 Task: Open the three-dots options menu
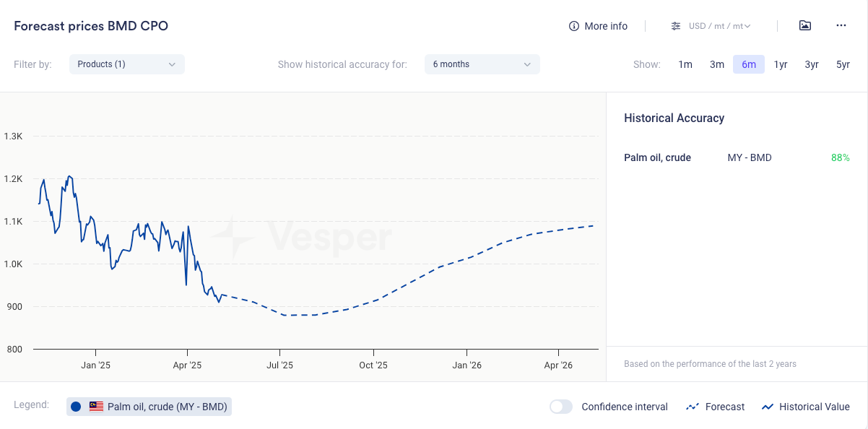coord(841,26)
